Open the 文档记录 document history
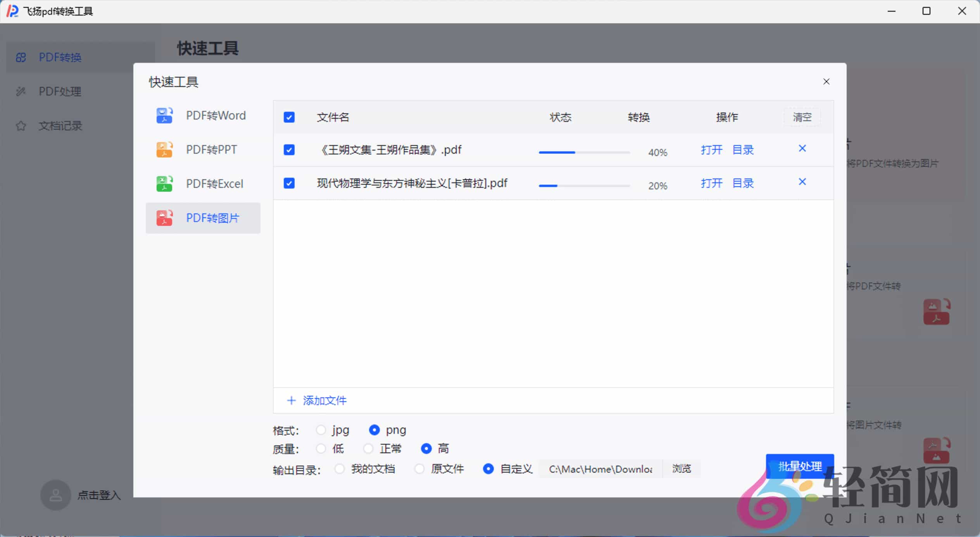This screenshot has width=980, height=537. point(60,126)
